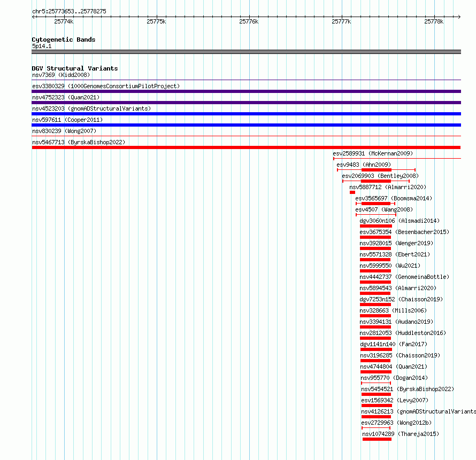Click the esv2069903 (Bentley2008) label

pyautogui.click(x=380, y=176)
